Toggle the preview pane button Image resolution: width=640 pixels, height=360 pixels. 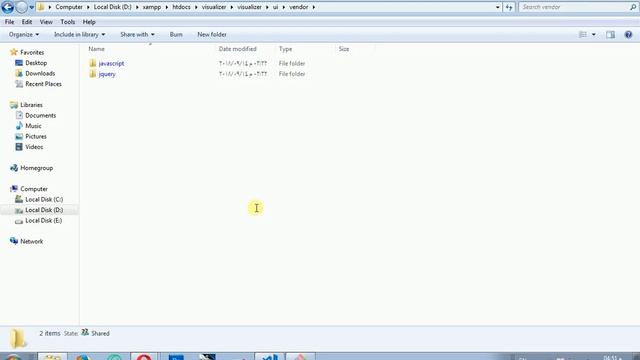[x=610, y=35]
